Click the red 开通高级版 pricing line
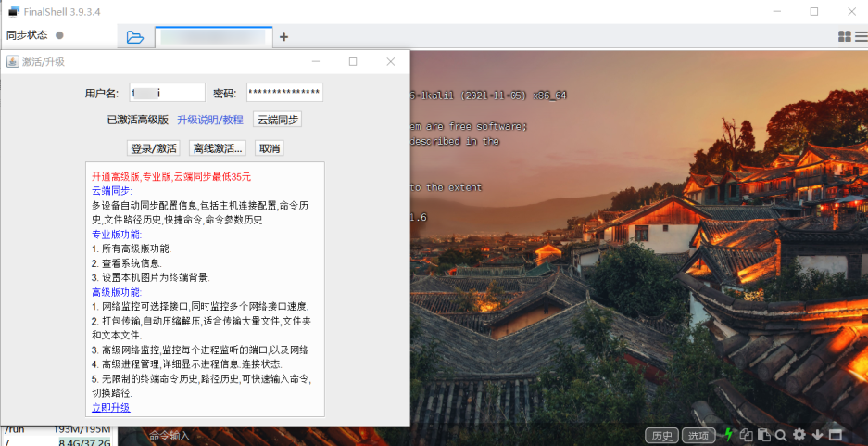 (171, 177)
